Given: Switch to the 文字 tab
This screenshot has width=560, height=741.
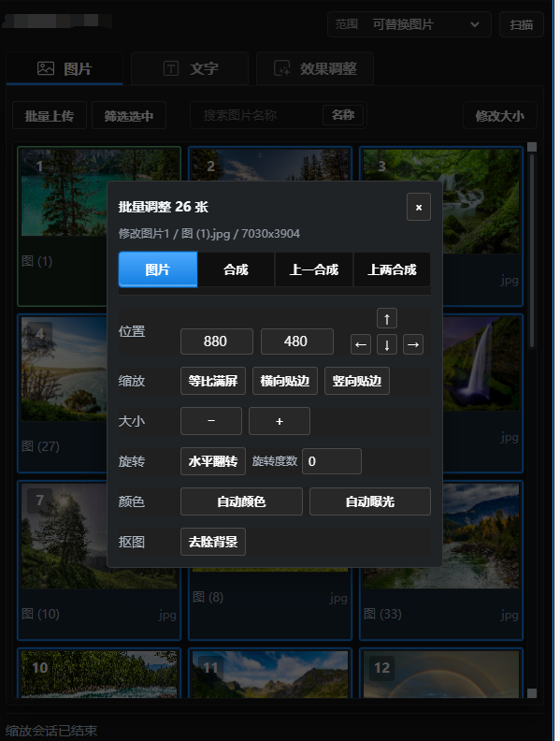Looking at the screenshot, I should tap(190, 69).
